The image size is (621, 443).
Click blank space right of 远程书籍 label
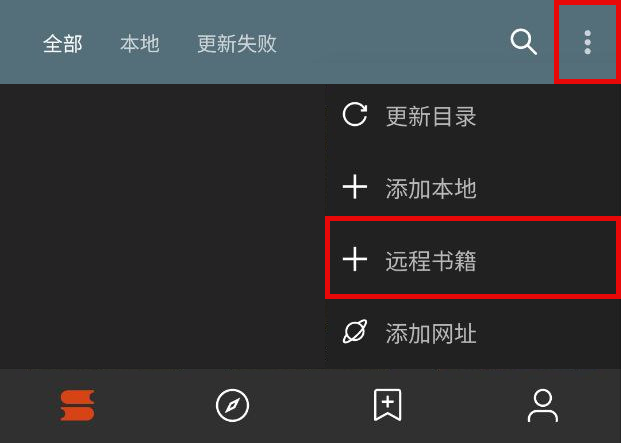[547, 259]
